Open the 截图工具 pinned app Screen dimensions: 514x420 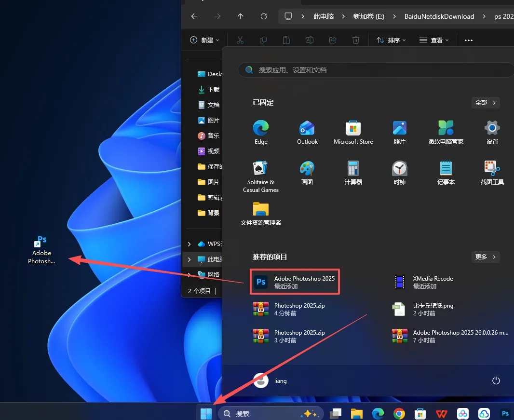(x=492, y=173)
